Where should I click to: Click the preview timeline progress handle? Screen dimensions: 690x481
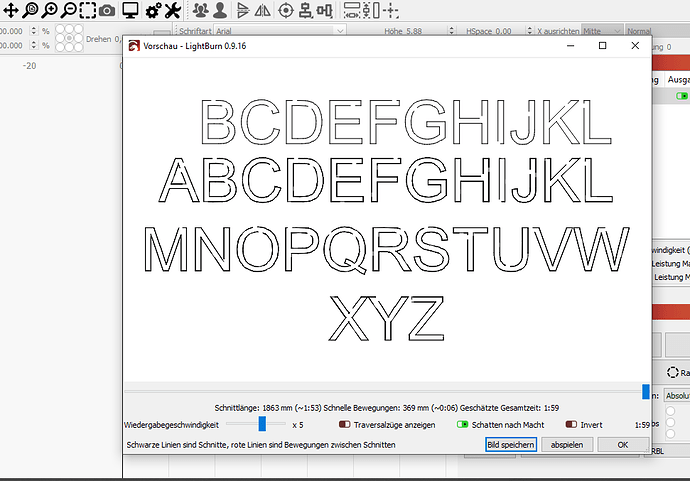pyautogui.click(x=646, y=391)
